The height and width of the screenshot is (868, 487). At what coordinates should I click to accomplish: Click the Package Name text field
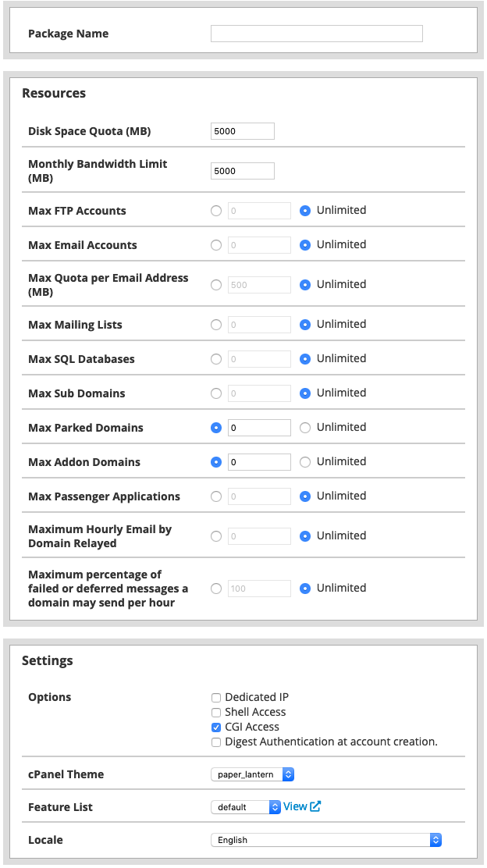pos(316,34)
